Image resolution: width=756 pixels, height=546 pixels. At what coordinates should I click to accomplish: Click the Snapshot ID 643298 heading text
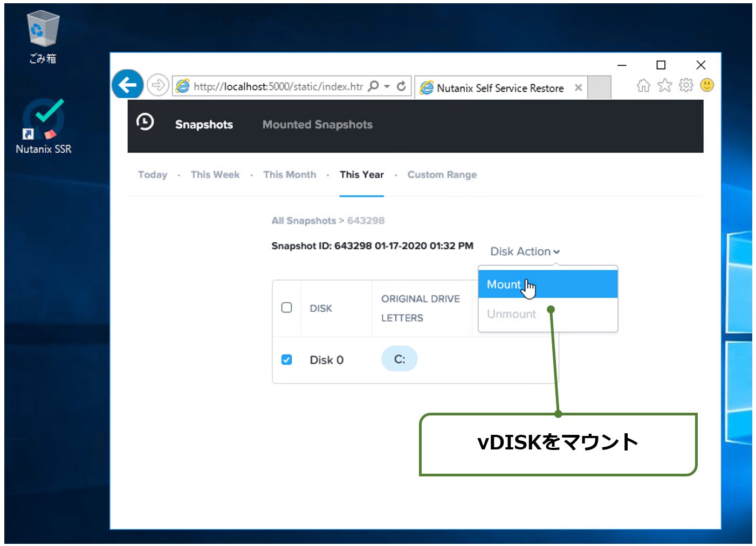coord(372,246)
